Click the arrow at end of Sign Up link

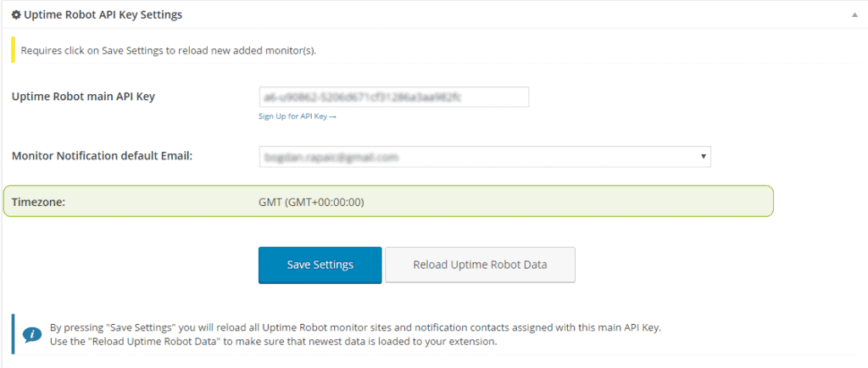[x=332, y=117]
